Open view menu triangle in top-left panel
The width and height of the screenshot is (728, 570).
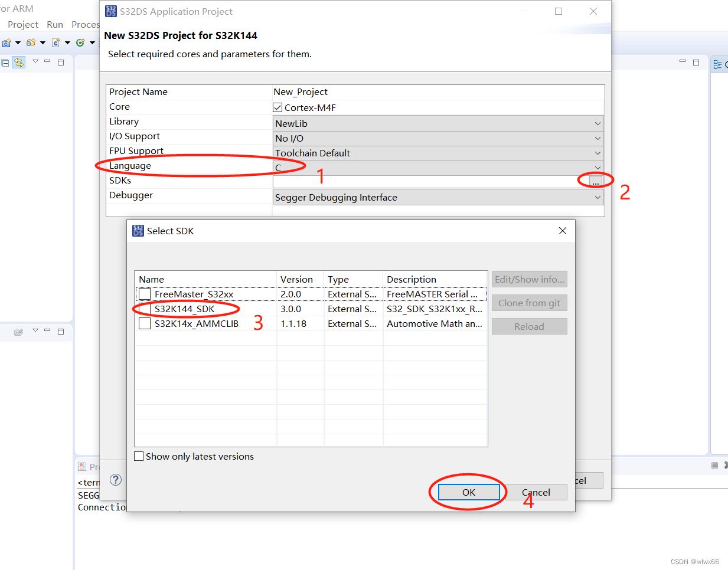[35, 61]
